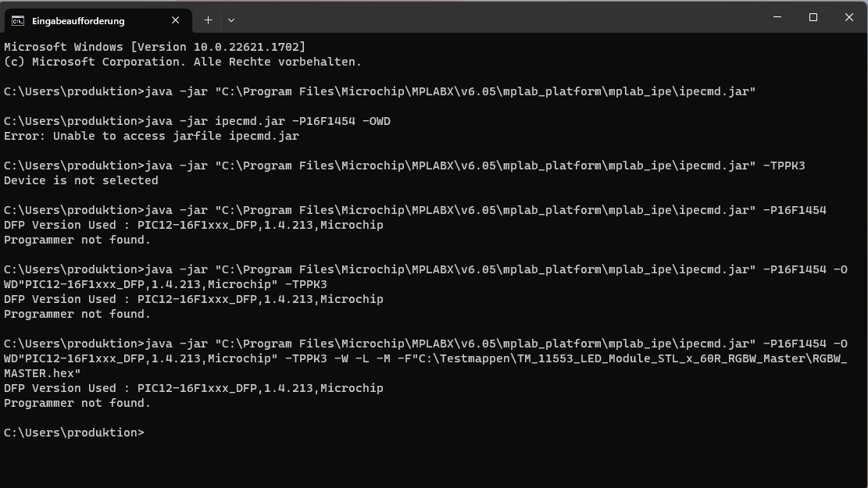Click the final empty C:\Users\produktion> prompt
Image resolution: width=868 pixels, height=488 pixels.
pyautogui.click(x=74, y=433)
